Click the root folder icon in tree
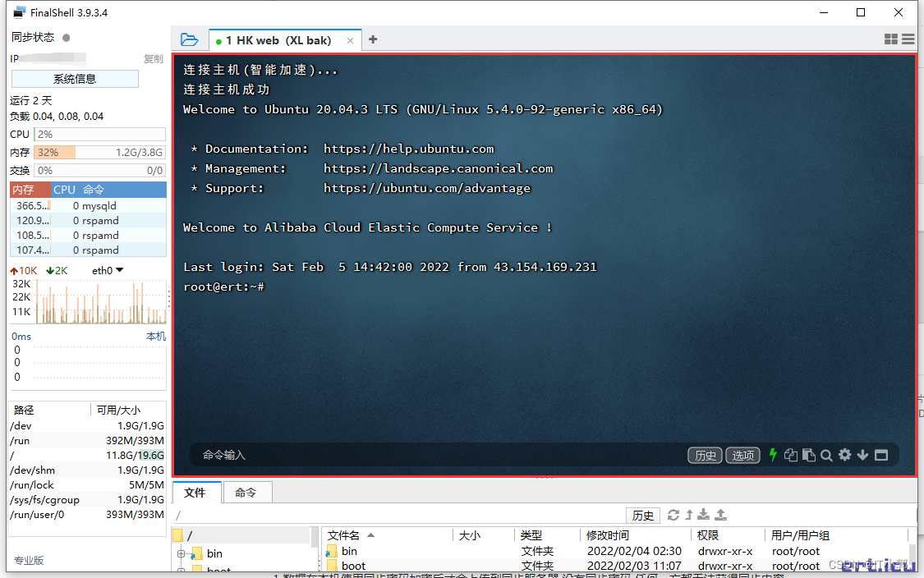The height and width of the screenshot is (578, 924). pyautogui.click(x=177, y=535)
